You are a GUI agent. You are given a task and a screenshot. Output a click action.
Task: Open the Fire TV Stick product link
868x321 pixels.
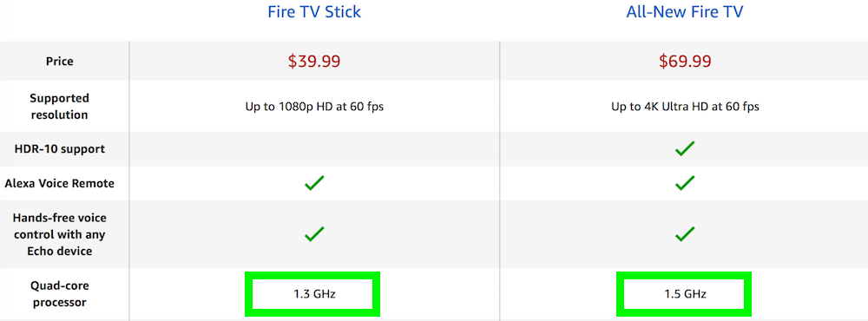tap(314, 11)
